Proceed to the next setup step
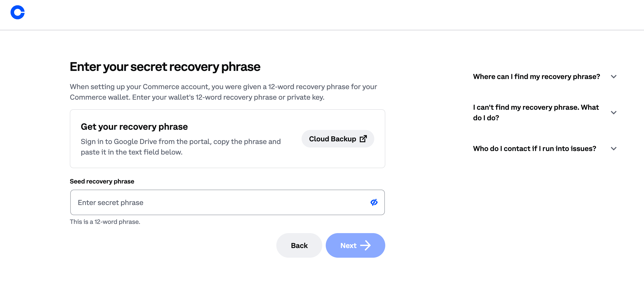Screen dimensions: 644x286 pos(355,245)
